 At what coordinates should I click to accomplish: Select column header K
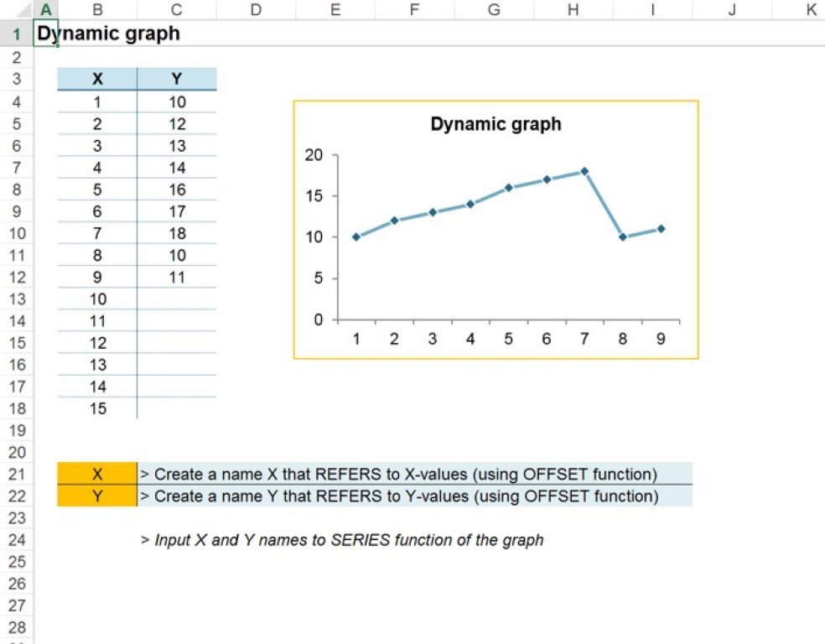point(810,8)
